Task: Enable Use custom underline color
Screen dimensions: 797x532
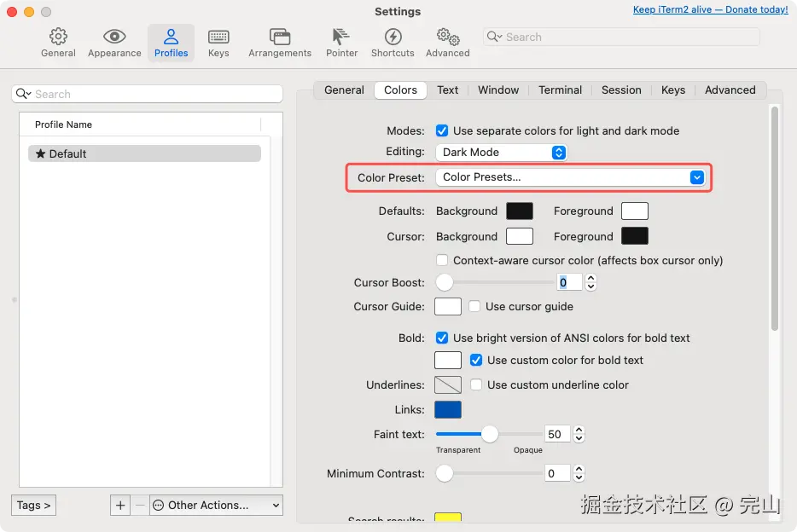Action: coord(476,385)
